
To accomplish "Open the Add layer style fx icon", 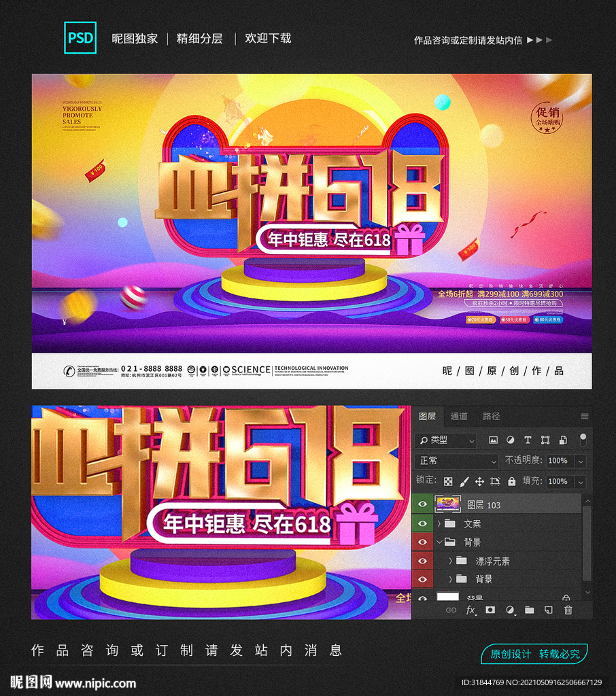I will (x=470, y=610).
